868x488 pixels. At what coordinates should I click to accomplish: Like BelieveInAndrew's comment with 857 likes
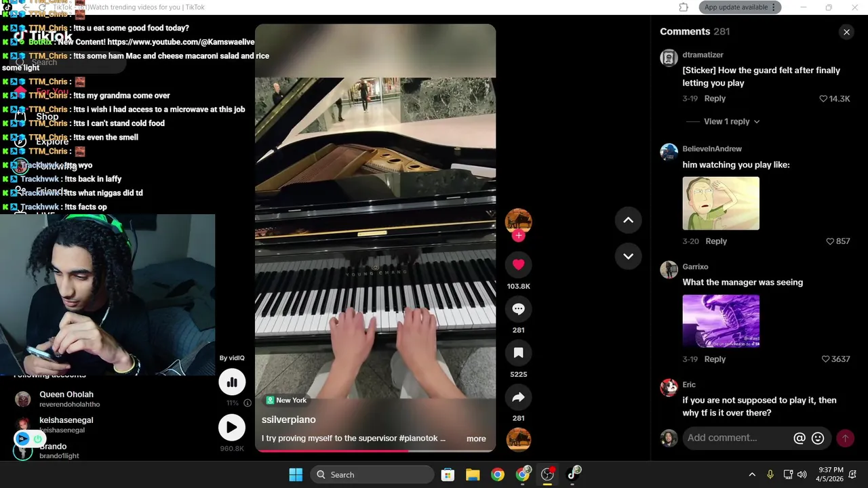pyautogui.click(x=830, y=241)
